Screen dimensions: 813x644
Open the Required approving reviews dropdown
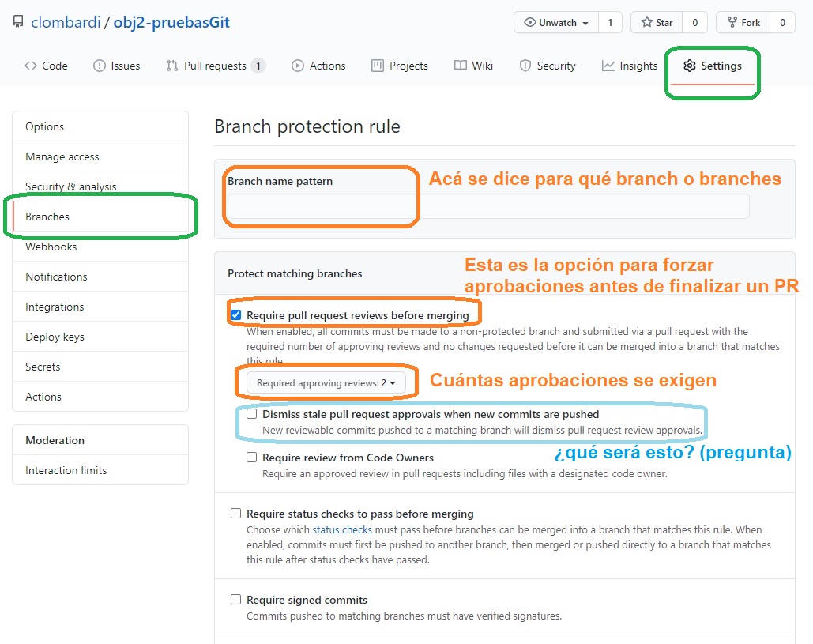(326, 382)
